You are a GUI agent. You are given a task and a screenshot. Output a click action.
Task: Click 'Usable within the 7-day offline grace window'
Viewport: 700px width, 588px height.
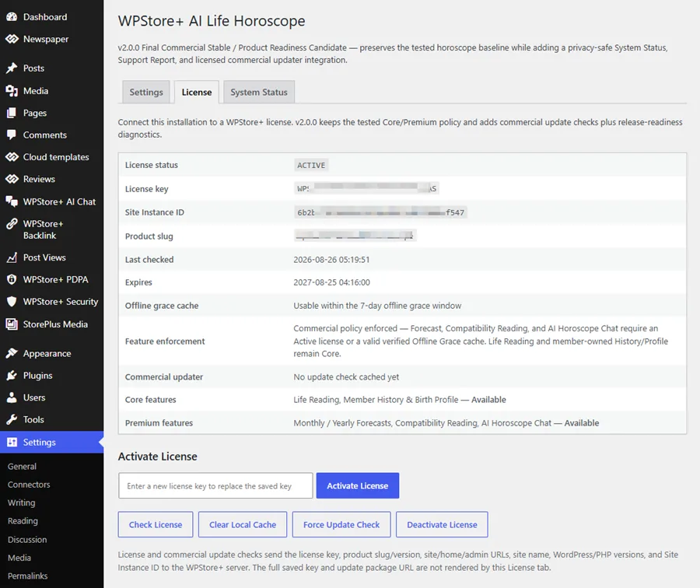(x=377, y=306)
